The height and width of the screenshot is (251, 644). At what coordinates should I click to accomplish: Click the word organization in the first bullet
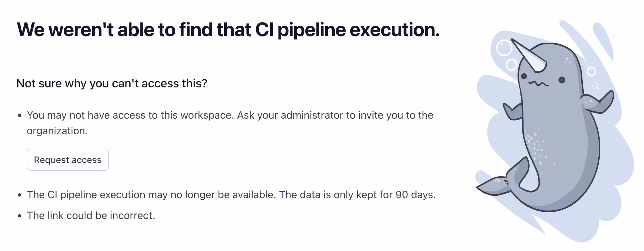pyautogui.click(x=57, y=130)
